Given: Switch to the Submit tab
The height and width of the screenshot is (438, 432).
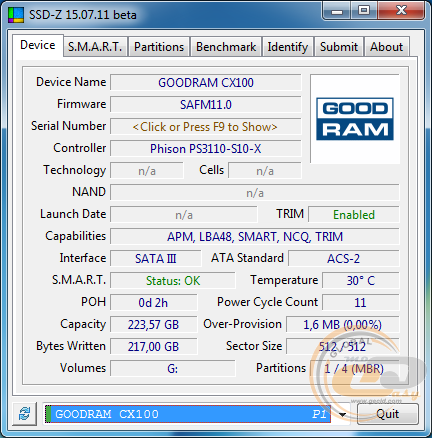Looking at the screenshot, I should tap(339, 47).
